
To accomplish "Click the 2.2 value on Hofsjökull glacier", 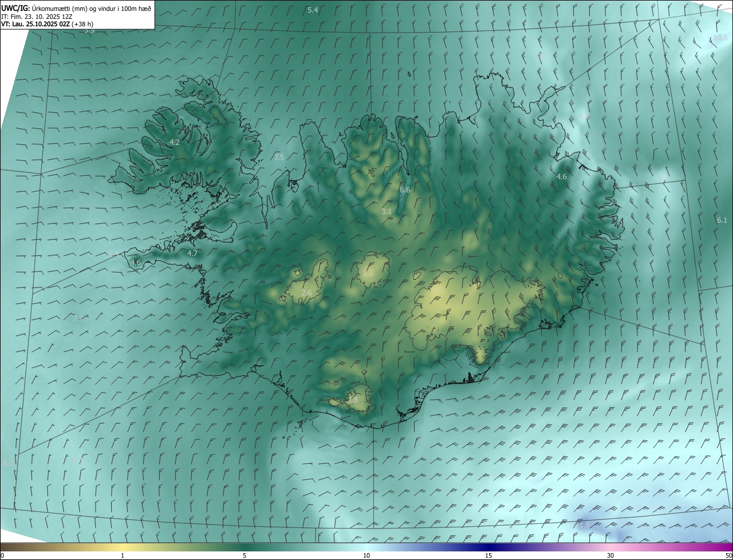I will [368, 273].
